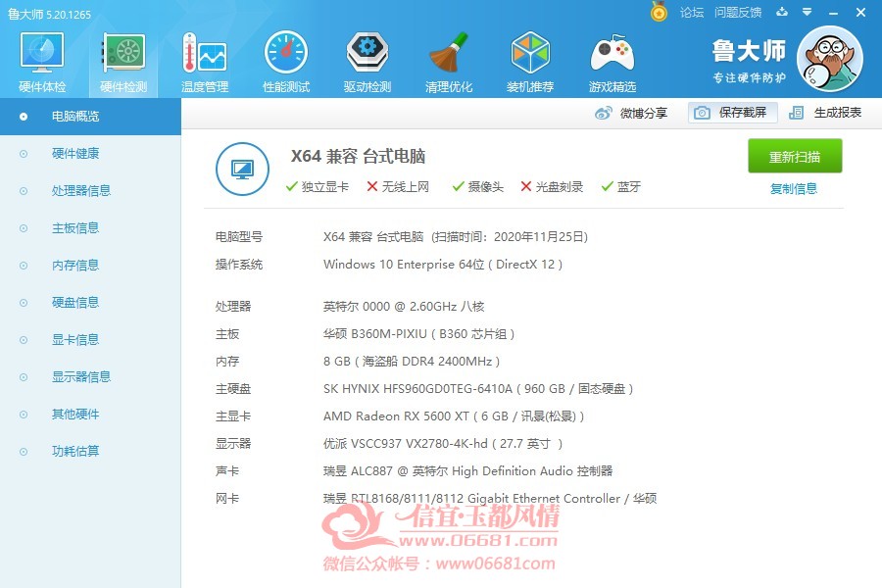Click the blue desktop computer icon
Viewport: 882px width, 588px height.
[242, 169]
